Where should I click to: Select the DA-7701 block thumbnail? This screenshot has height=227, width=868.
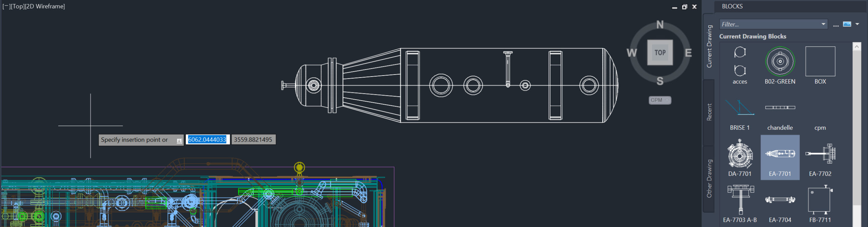pos(740,153)
